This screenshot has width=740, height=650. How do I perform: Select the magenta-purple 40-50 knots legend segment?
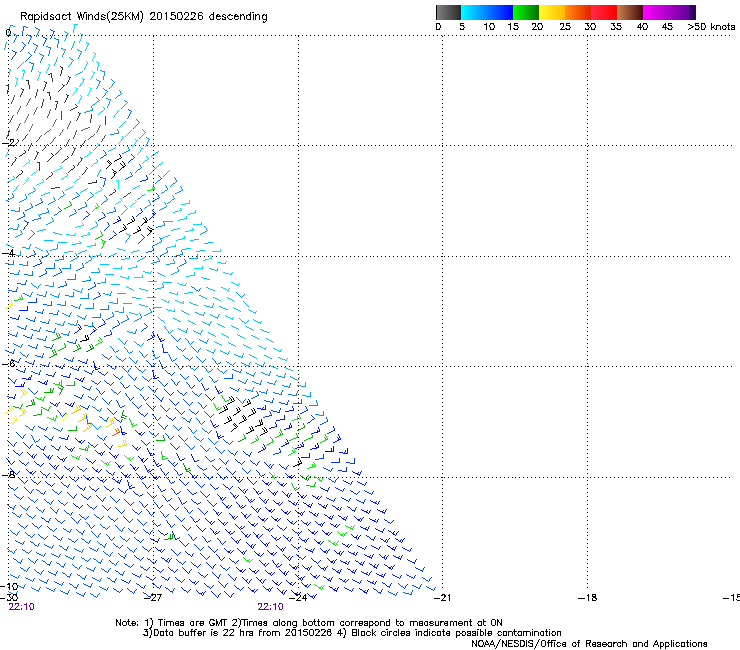pos(669,12)
